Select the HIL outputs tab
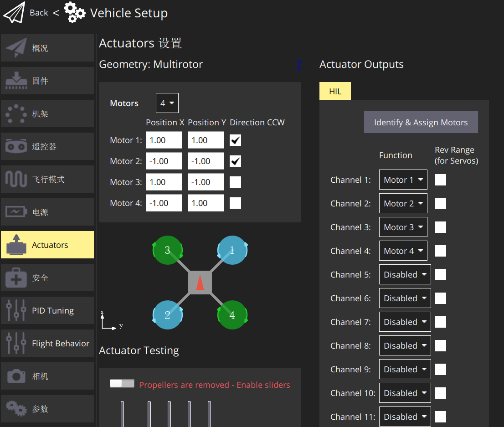The width and height of the screenshot is (504, 427). point(335,91)
